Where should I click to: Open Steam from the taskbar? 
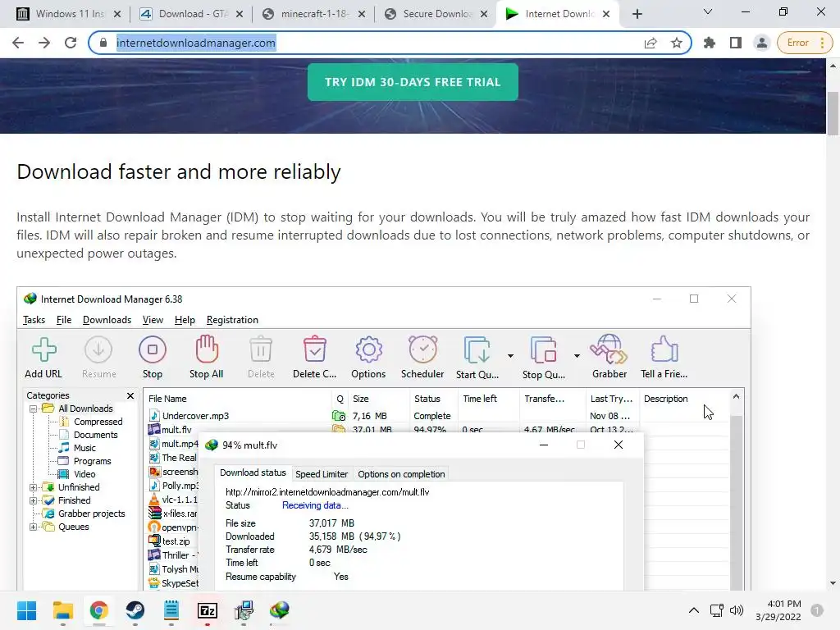135,610
